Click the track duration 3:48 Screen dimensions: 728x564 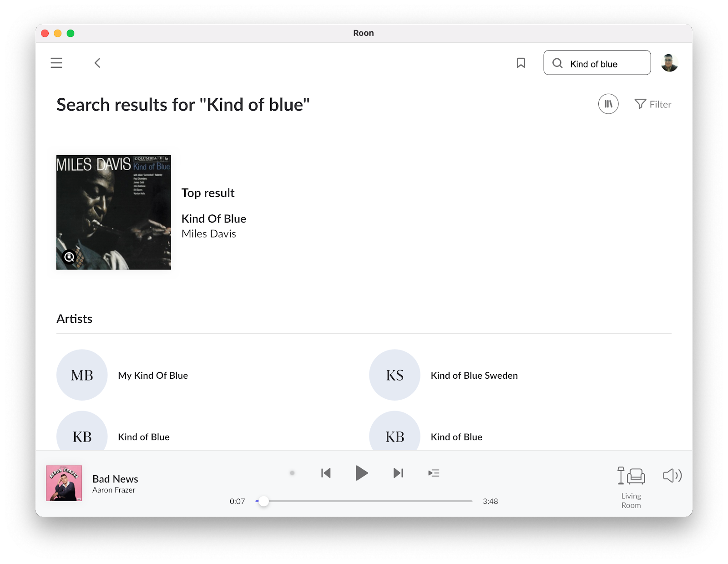coord(490,502)
